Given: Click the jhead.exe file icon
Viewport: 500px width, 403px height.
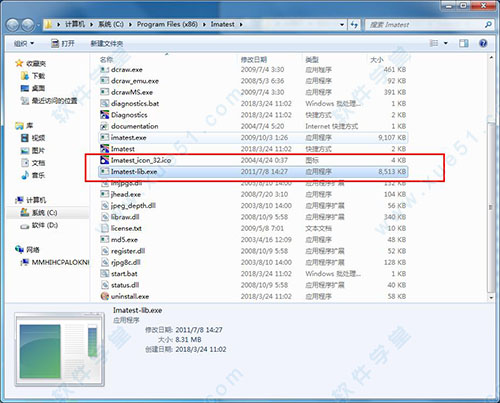Looking at the screenshot, I should click(105, 194).
